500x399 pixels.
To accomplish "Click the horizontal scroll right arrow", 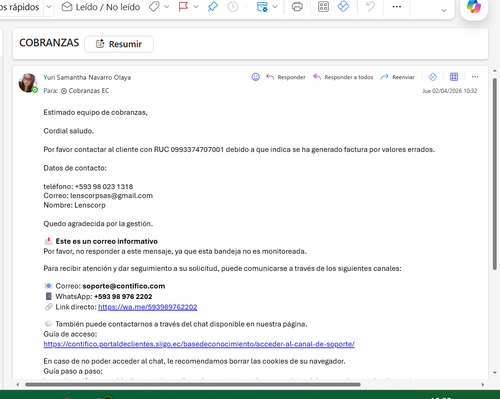I will [482, 384].
